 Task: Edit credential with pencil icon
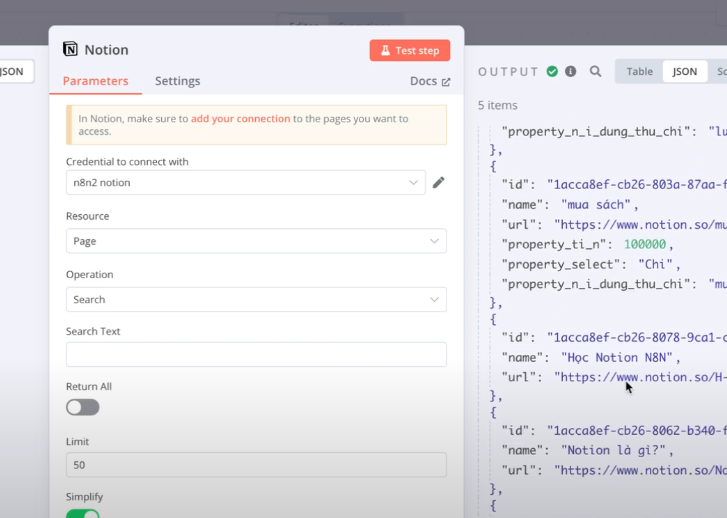click(438, 183)
